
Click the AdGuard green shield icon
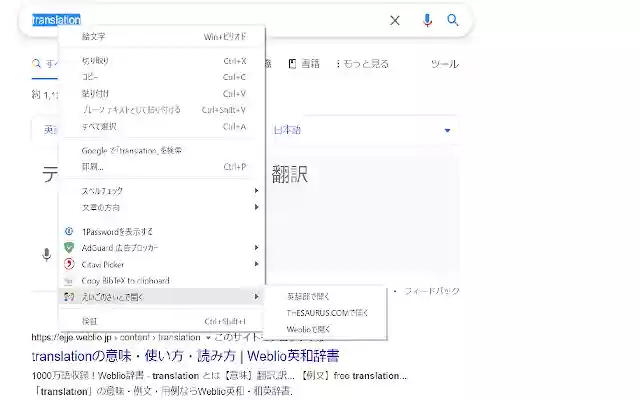(69, 247)
